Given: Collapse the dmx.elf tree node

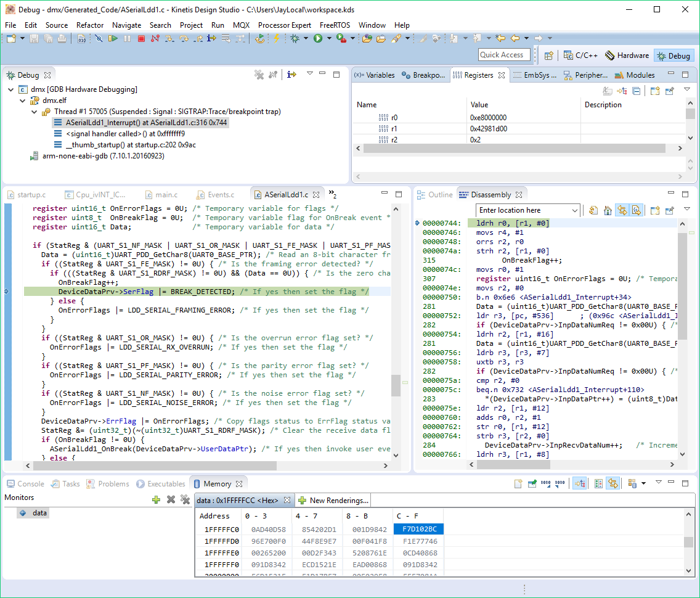Looking at the screenshot, I should 23,100.
